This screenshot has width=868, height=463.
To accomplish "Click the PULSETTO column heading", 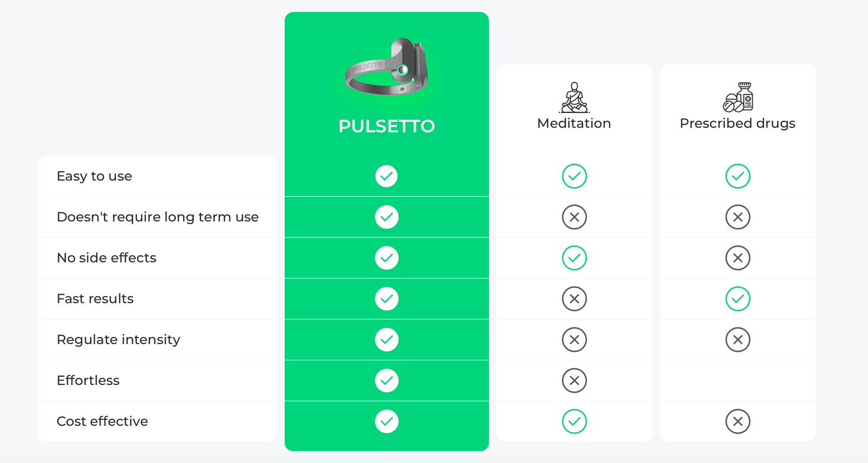I will pos(386,126).
